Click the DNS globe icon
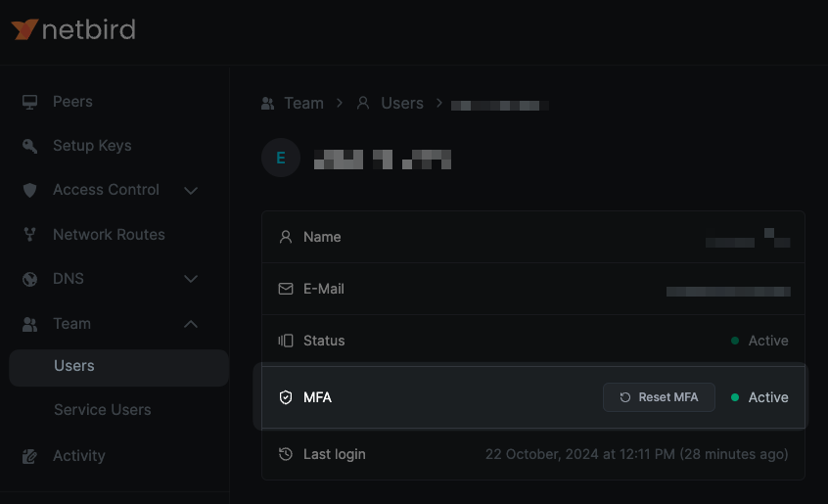The height and width of the screenshot is (504, 828). [30, 279]
